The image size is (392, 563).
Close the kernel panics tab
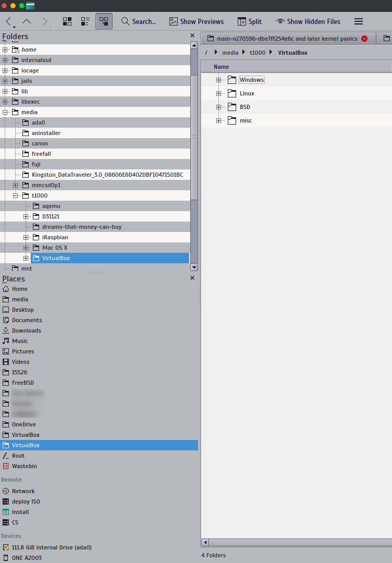pos(364,39)
